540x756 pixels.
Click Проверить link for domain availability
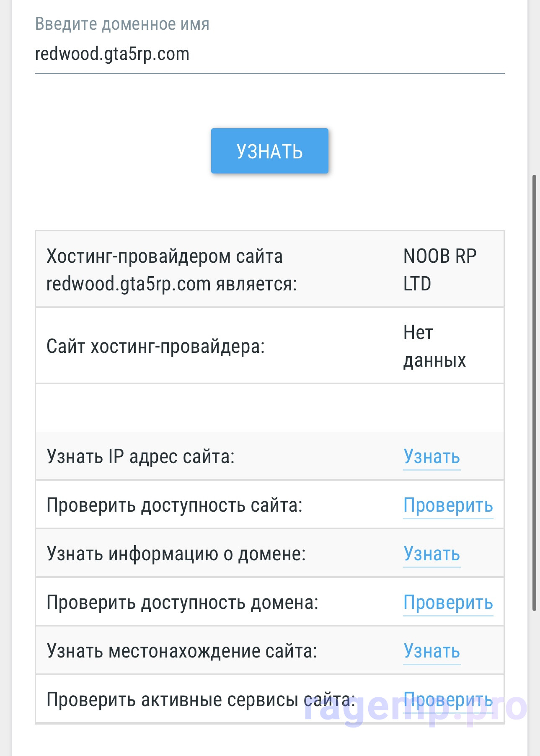pos(448,602)
